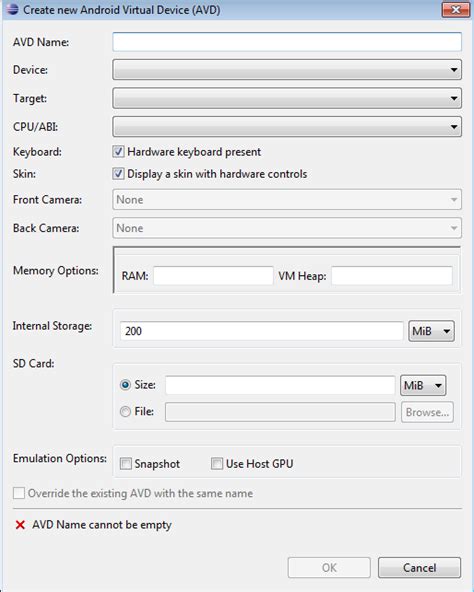Click the OK button
This screenshot has height=592, width=474.
(329, 567)
